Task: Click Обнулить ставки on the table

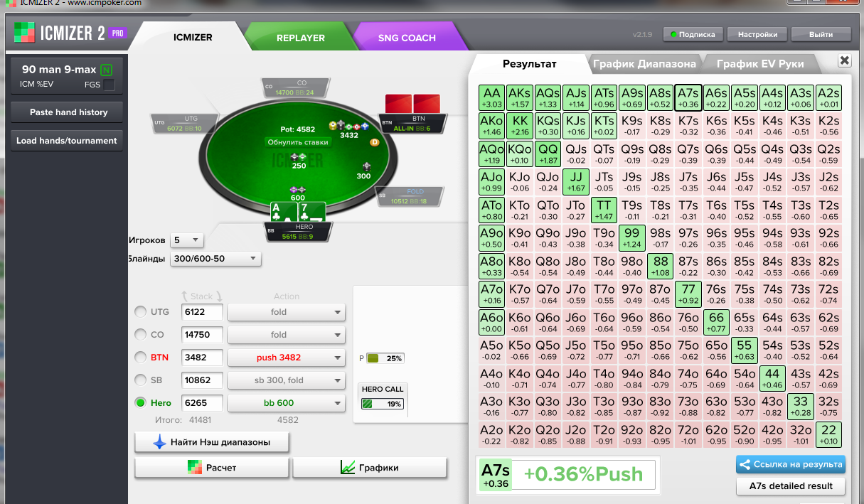Action: pos(297,142)
